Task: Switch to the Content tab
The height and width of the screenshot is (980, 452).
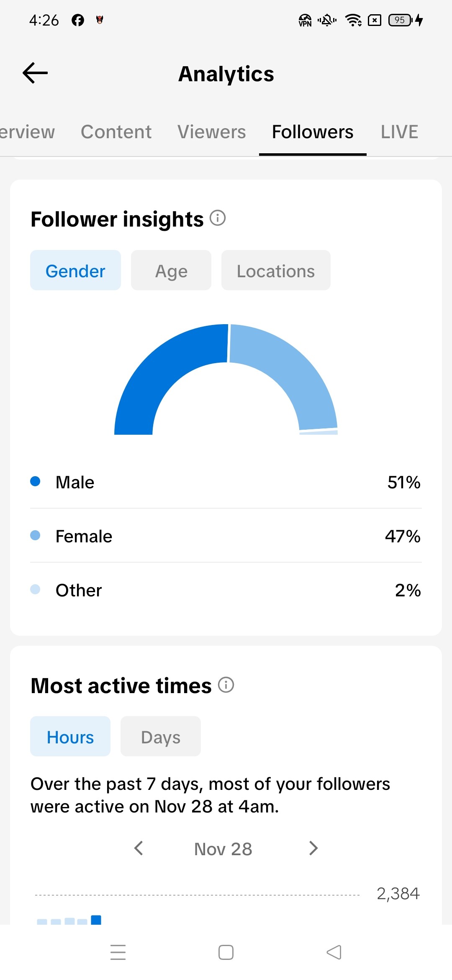Action: [x=116, y=132]
